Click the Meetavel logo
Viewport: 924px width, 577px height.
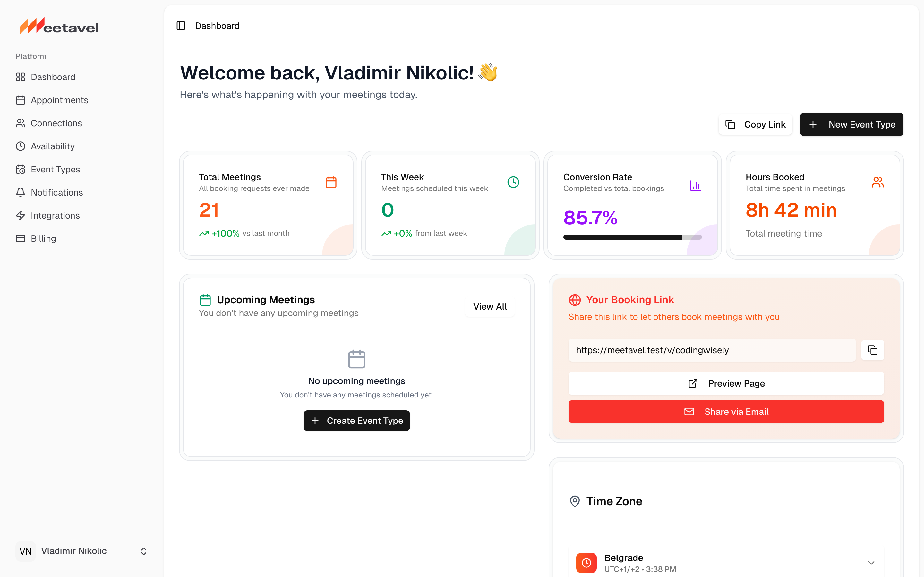pyautogui.click(x=59, y=26)
